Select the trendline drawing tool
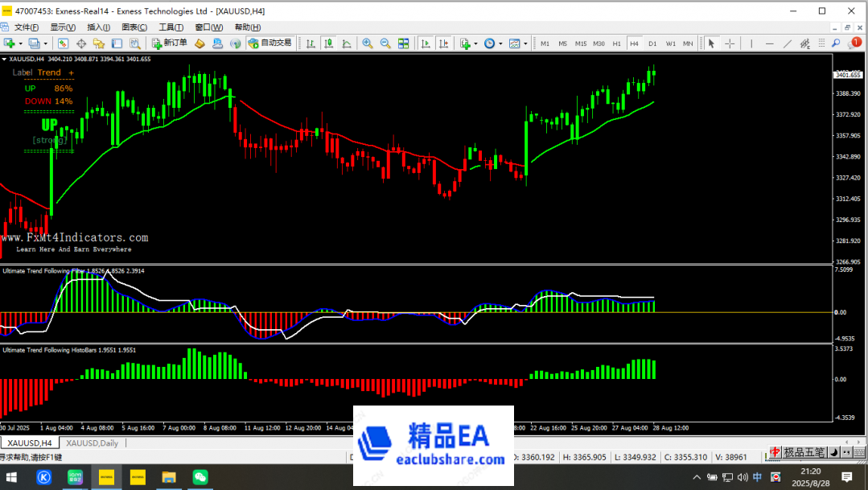 point(787,43)
